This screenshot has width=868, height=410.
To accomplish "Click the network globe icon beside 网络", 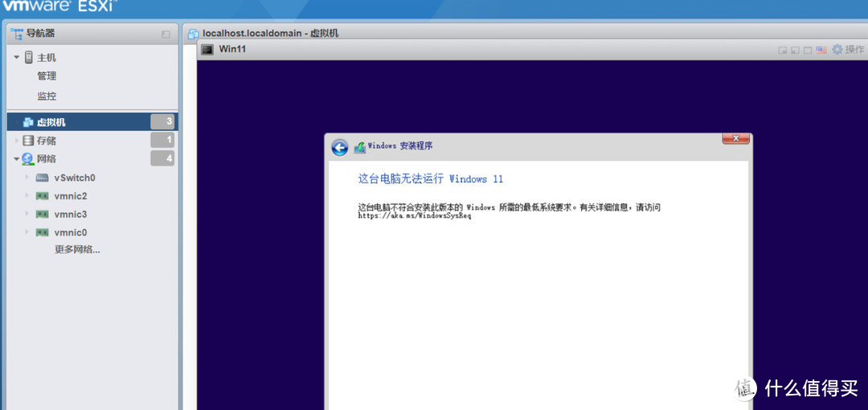I will [27, 159].
